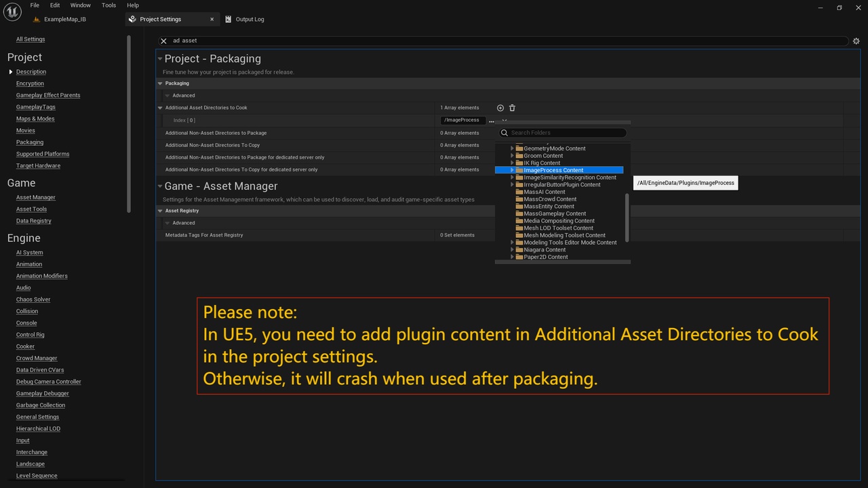Open the Data Registry settings page

click(x=34, y=221)
